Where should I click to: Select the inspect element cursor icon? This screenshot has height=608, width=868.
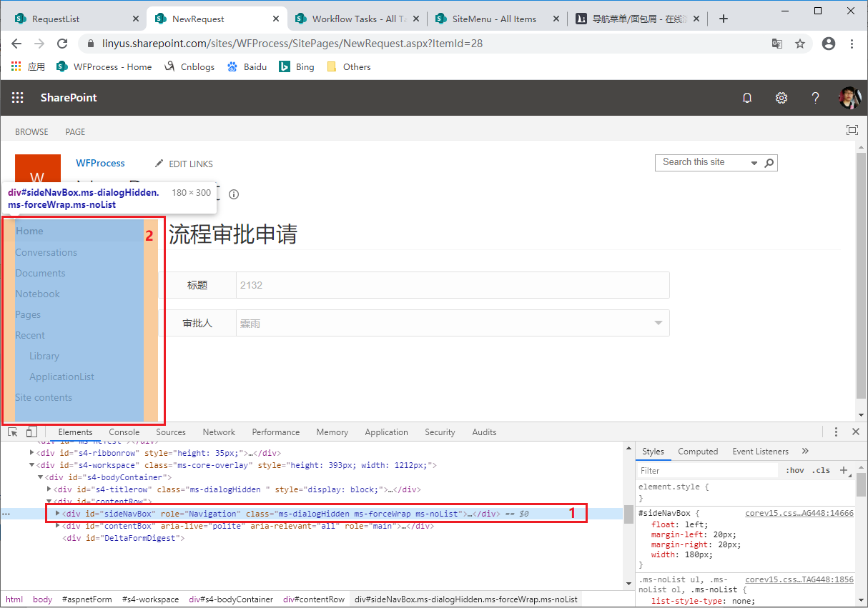point(12,432)
